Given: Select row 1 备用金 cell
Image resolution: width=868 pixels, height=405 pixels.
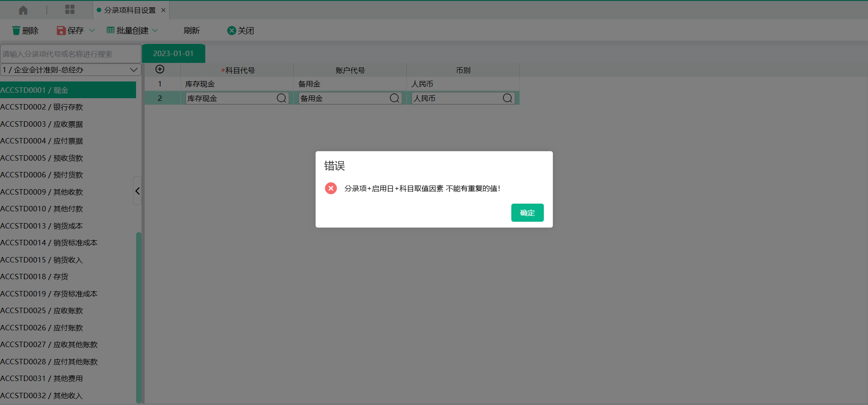Looking at the screenshot, I should pyautogui.click(x=350, y=84).
